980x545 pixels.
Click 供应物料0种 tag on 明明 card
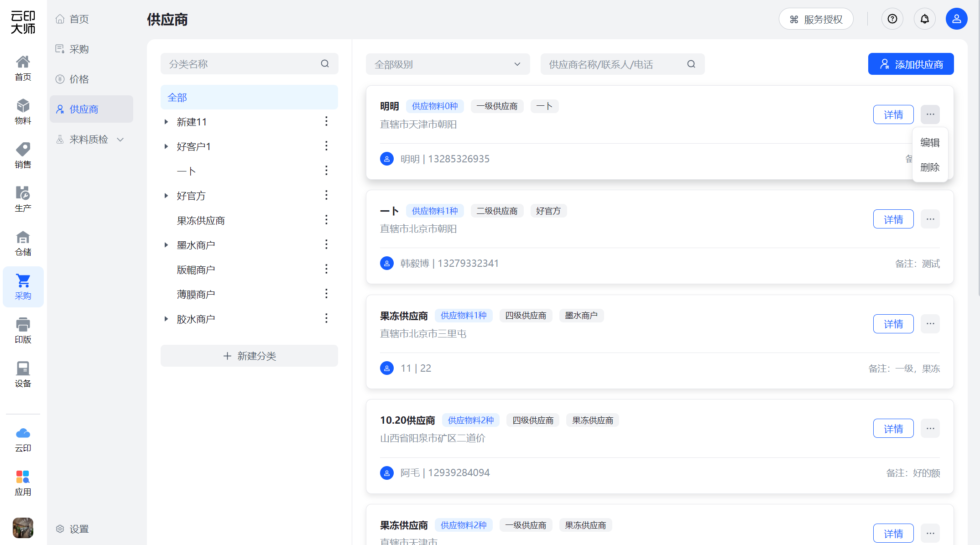pyautogui.click(x=435, y=106)
